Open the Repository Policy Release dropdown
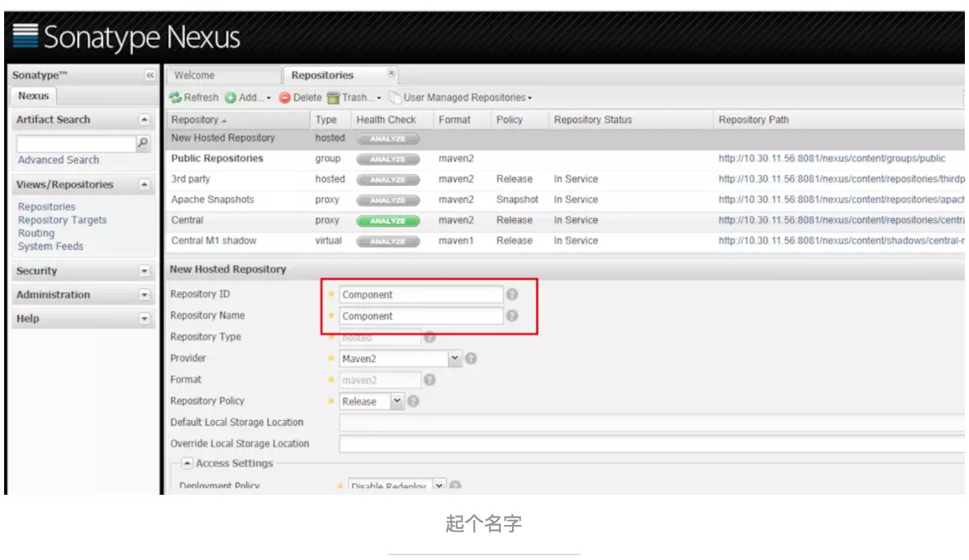The width and height of the screenshot is (969, 560). point(397,401)
